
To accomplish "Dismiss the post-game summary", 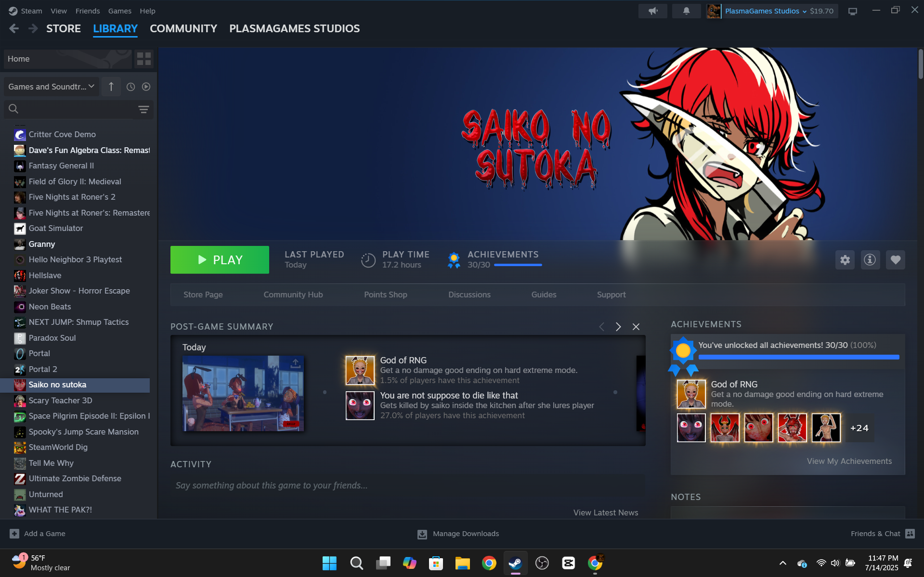I will (636, 327).
